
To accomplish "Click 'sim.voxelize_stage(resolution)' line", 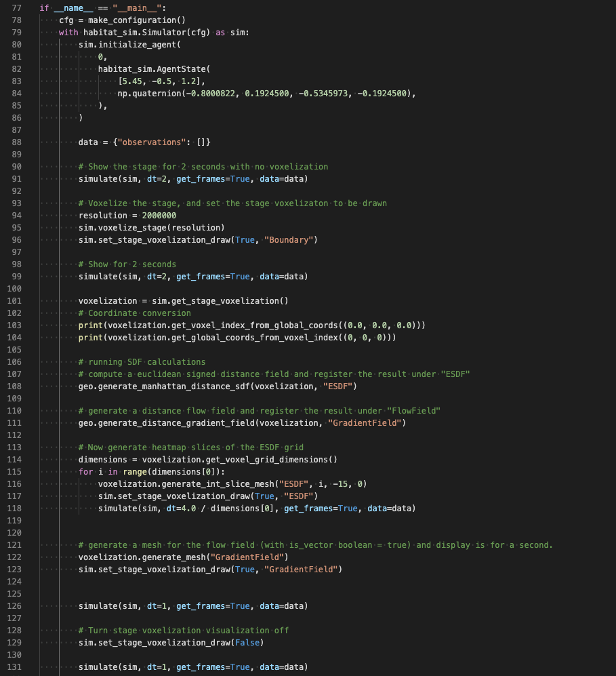I will click(x=152, y=228).
